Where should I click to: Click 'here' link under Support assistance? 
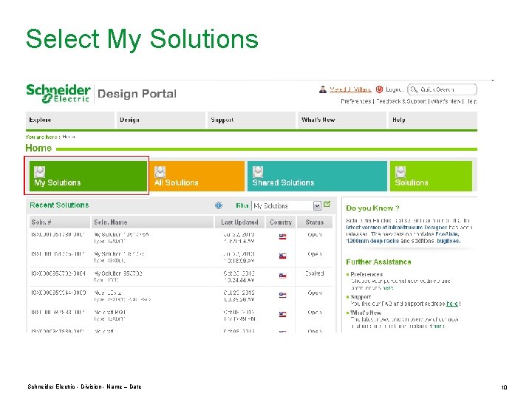[x=452, y=304]
